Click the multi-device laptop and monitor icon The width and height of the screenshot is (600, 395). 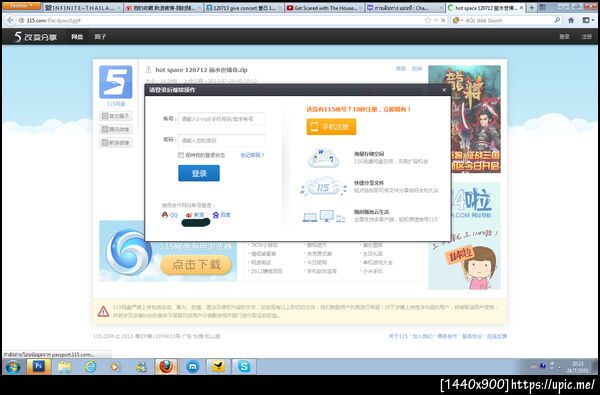[324, 216]
